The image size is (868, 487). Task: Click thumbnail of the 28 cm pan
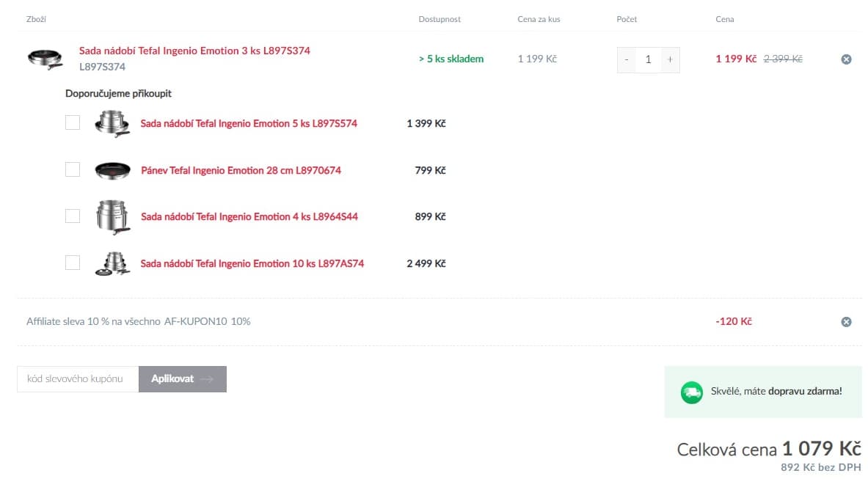[x=112, y=170]
